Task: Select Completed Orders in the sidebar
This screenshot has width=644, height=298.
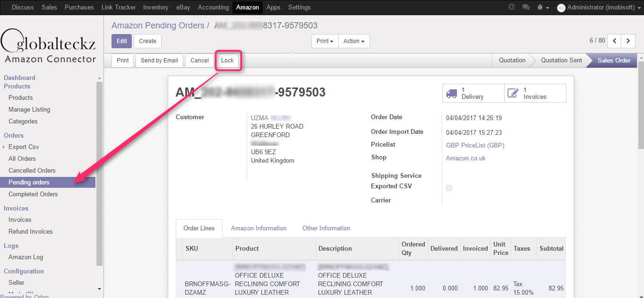Action: tap(33, 194)
